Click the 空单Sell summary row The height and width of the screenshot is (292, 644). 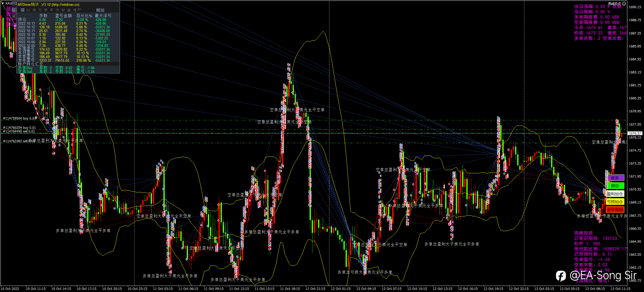(56, 72)
